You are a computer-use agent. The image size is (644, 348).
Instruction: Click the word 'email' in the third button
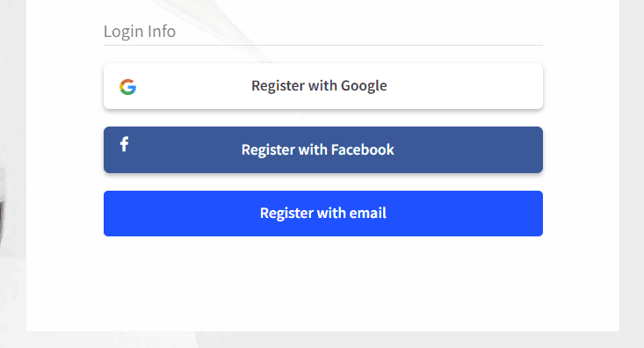coord(368,214)
